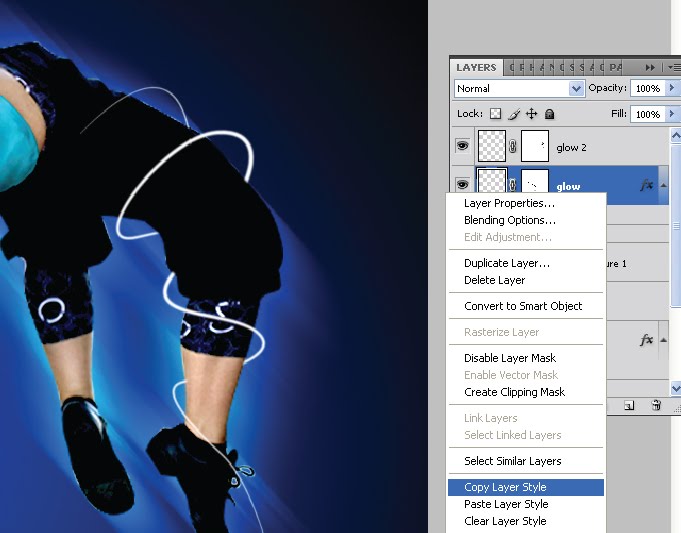Click the lower fx layer-effects icon
The width and height of the screenshot is (681, 533).
pyautogui.click(x=647, y=340)
